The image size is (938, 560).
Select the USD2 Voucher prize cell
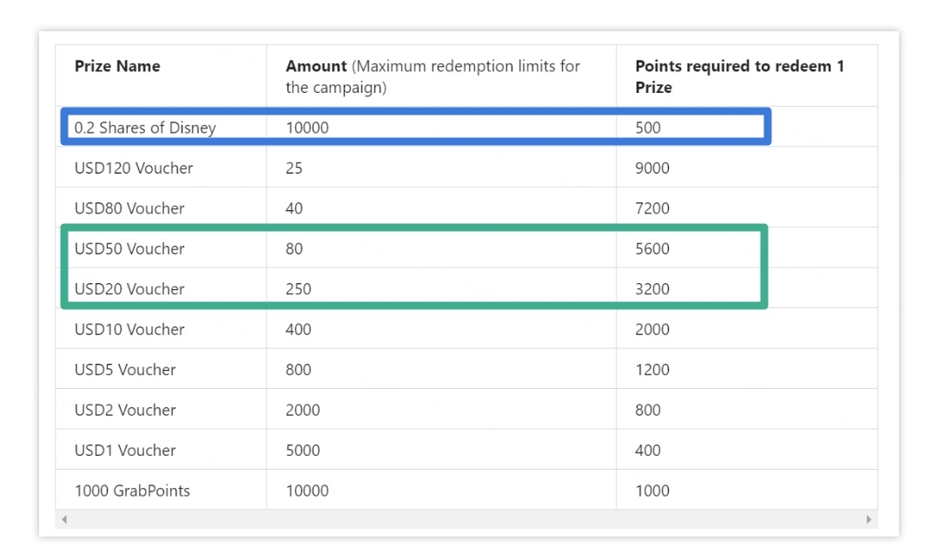click(125, 410)
